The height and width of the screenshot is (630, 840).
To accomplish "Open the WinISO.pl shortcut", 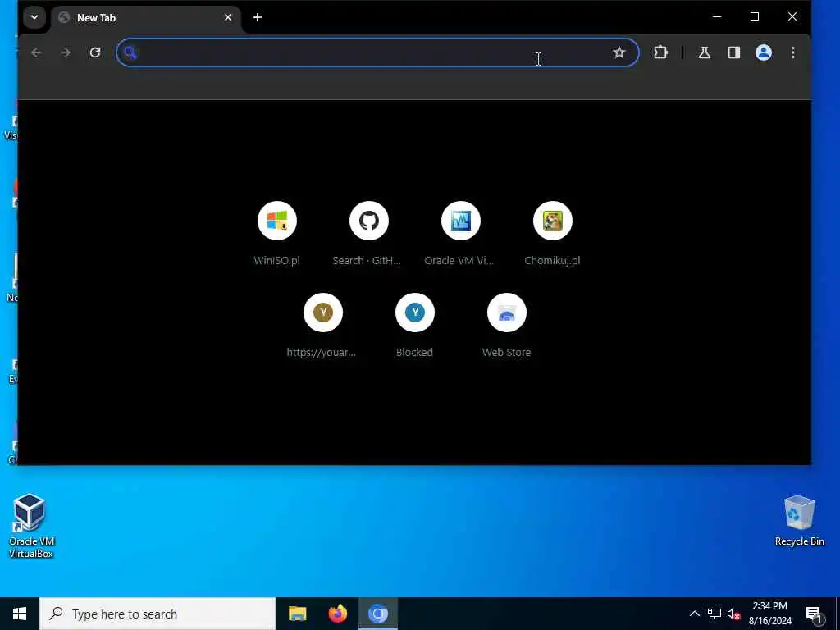I will coord(277,234).
